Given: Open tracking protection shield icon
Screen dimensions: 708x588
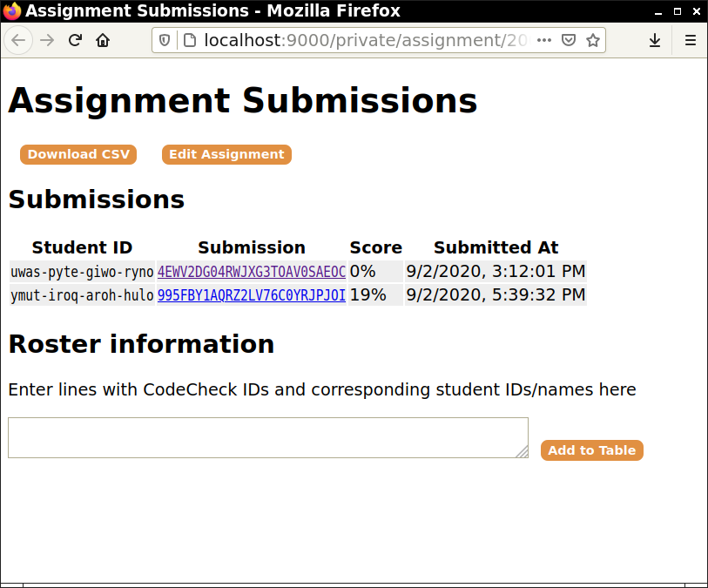Looking at the screenshot, I should point(165,40).
